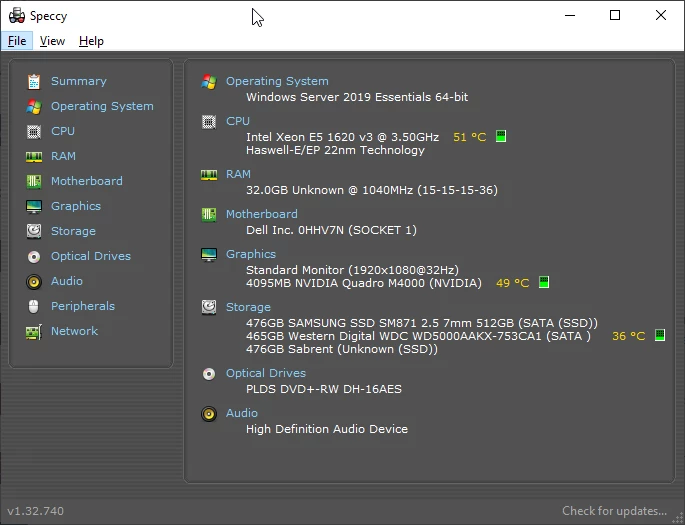Screen dimensions: 685x525
Task: Go to Operating System section in sidebar
Action: coord(102,106)
